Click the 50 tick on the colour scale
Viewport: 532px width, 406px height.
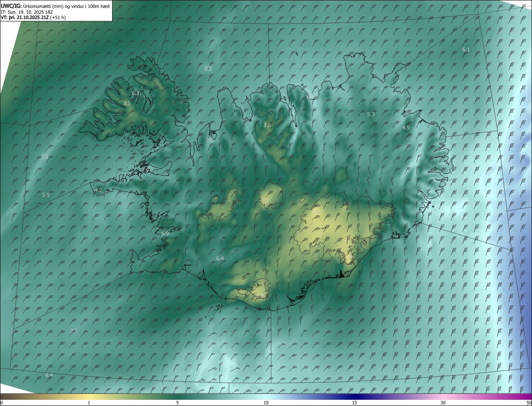(529, 403)
